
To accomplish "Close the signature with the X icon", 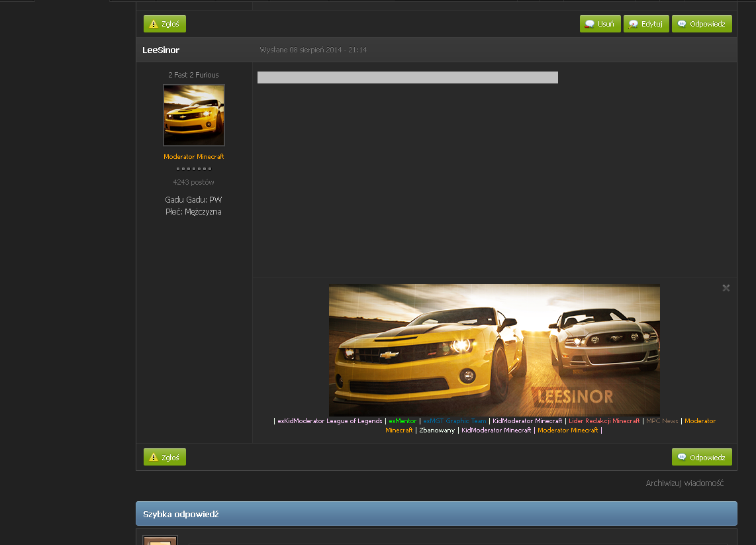I will [x=726, y=288].
